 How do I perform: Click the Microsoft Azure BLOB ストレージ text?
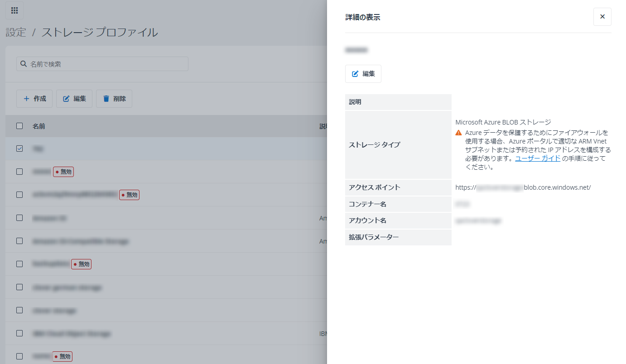tap(503, 122)
